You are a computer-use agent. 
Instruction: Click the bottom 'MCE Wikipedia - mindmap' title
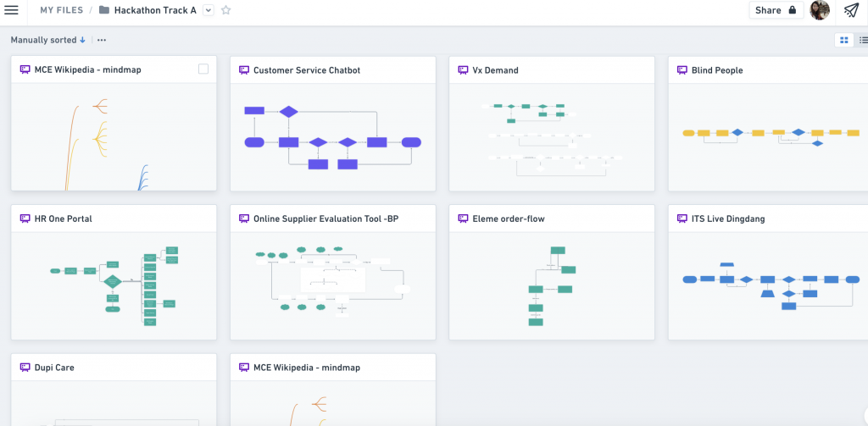[x=307, y=368]
